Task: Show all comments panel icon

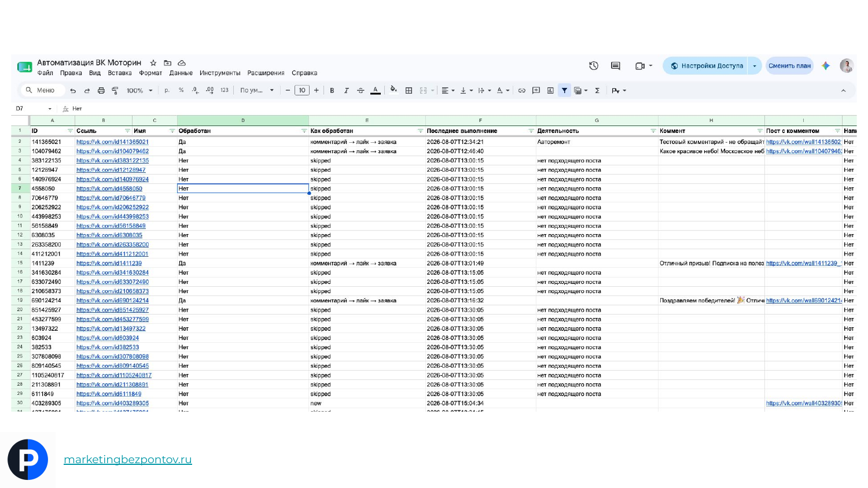Action: (x=616, y=66)
